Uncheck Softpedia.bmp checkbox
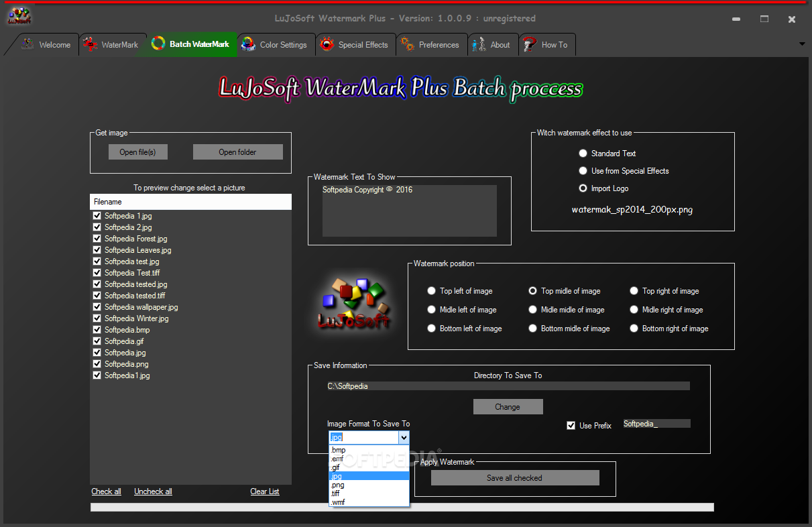This screenshot has width=812, height=527. point(97,330)
